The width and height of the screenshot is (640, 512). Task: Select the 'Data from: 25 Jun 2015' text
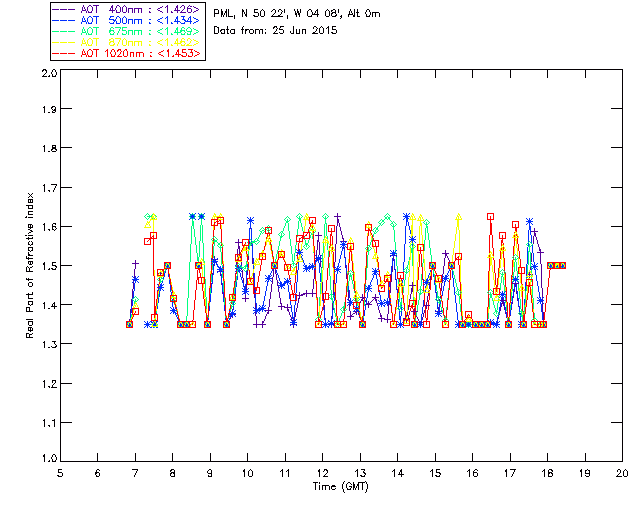[x=276, y=30]
